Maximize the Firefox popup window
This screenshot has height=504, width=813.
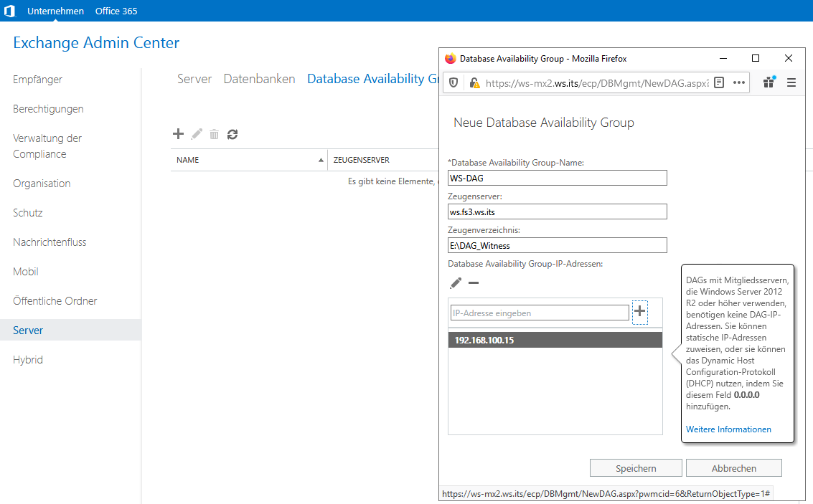coord(756,58)
